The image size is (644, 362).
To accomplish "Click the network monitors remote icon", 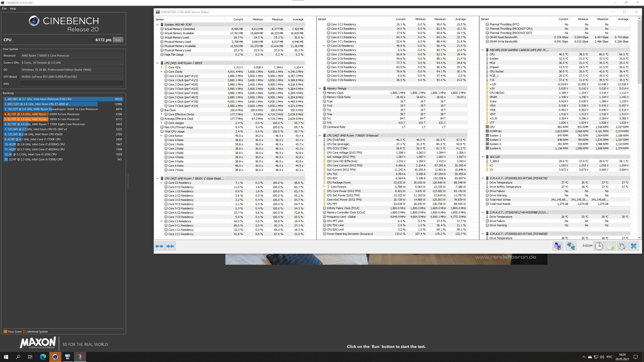I will coord(571,246).
